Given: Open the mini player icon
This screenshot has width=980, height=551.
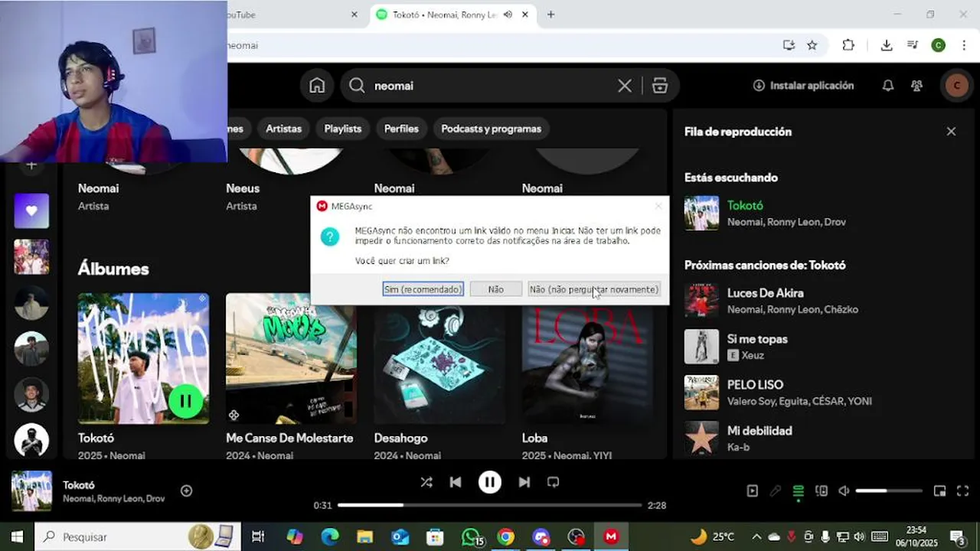Looking at the screenshot, I should [x=940, y=491].
